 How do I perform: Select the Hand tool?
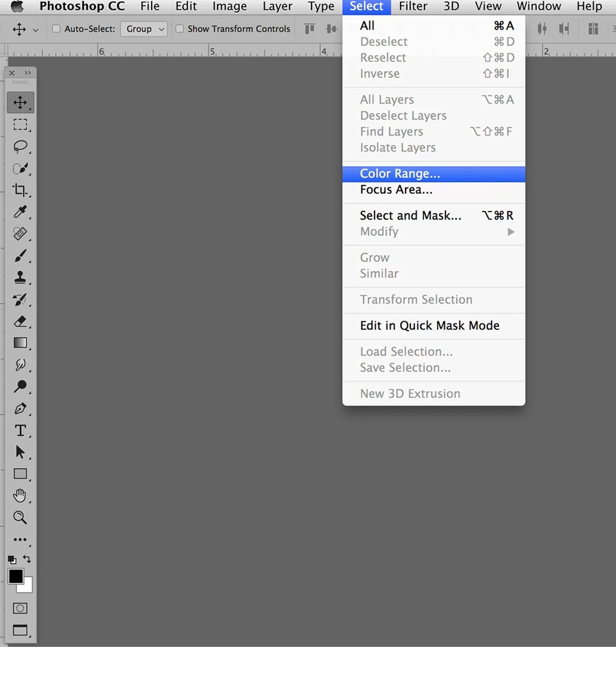coord(20,496)
